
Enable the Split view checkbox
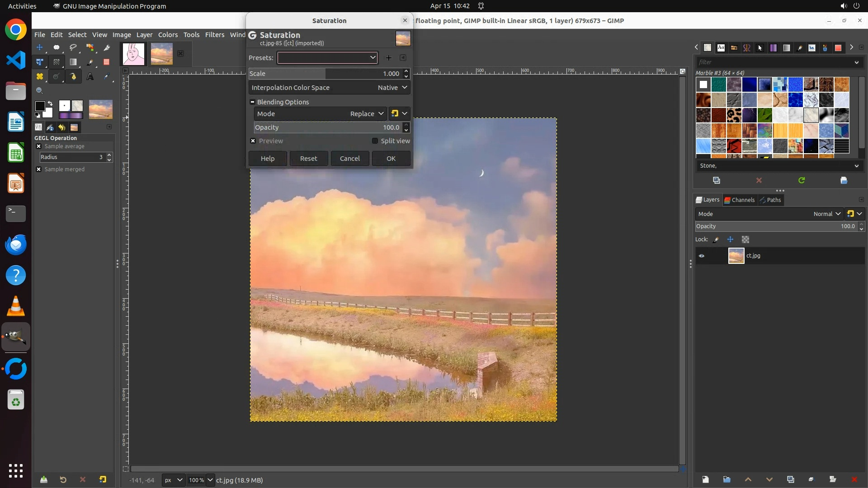[375, 141]
